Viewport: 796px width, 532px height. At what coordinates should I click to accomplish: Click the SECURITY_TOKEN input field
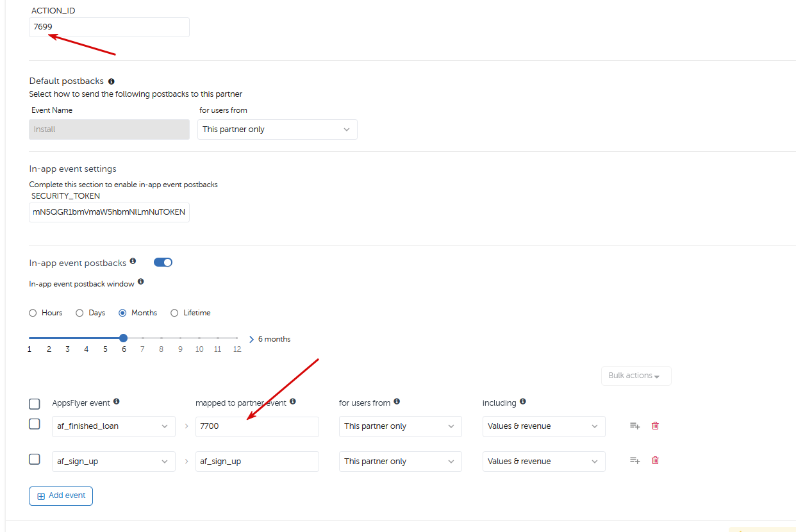pyautogui.click(x=109, y=212)
